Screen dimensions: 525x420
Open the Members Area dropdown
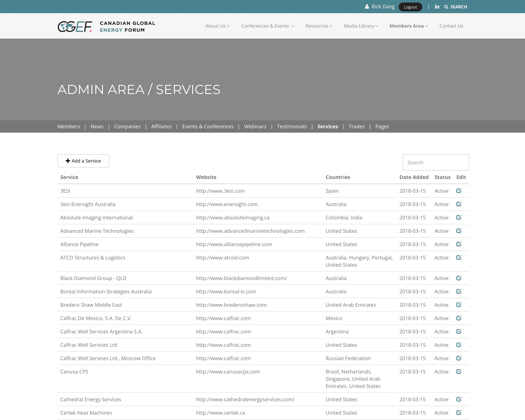pos(409,26)
